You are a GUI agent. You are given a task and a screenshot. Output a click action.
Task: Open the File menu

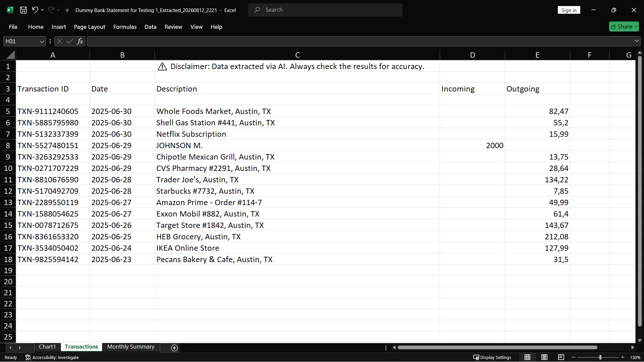(13, 27)
